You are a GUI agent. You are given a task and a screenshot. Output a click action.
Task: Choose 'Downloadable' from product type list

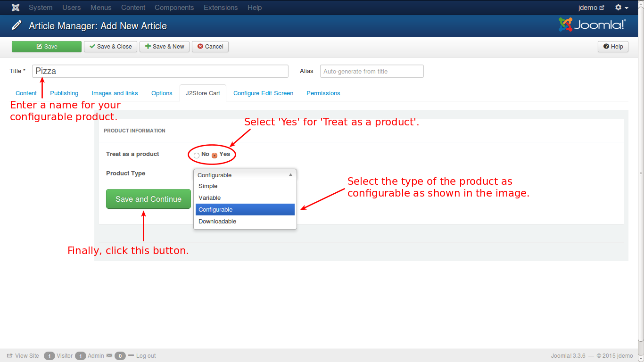click(245, 222)
